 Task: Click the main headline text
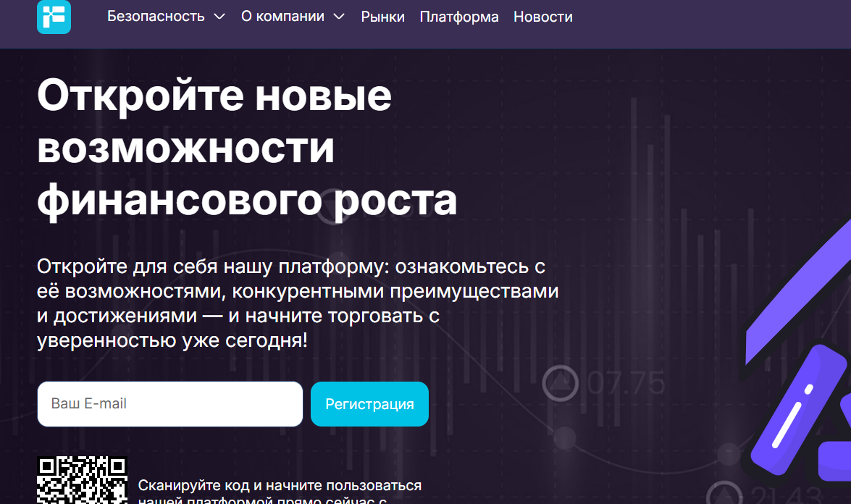[246, 148]
